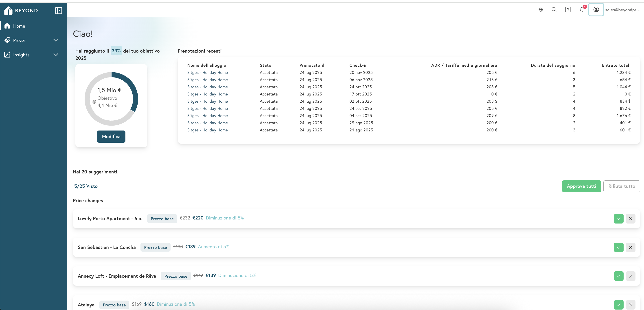
Task: Click ADR / Tariffa media giornaliera header
Action: [x=464, y=65]
